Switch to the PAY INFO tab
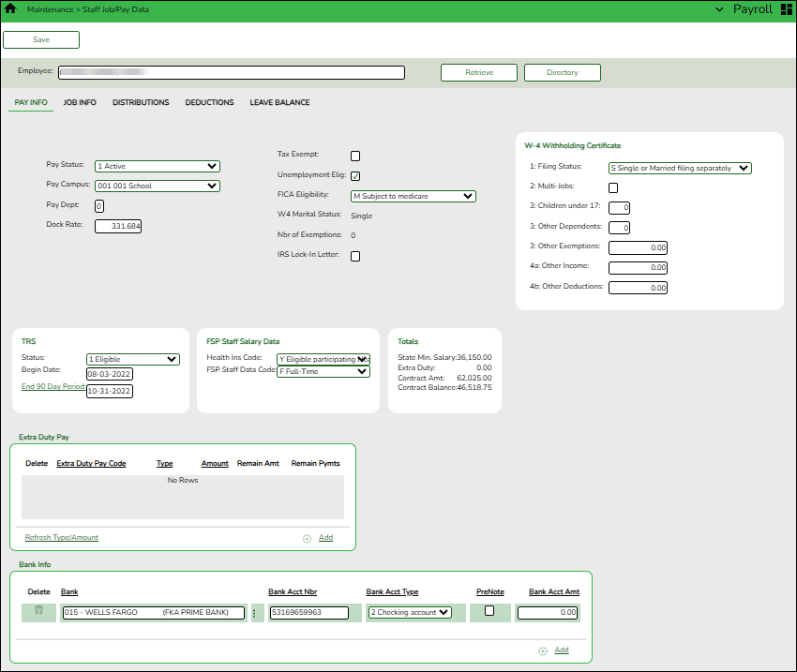797x672 pixels. coord(31,102)
